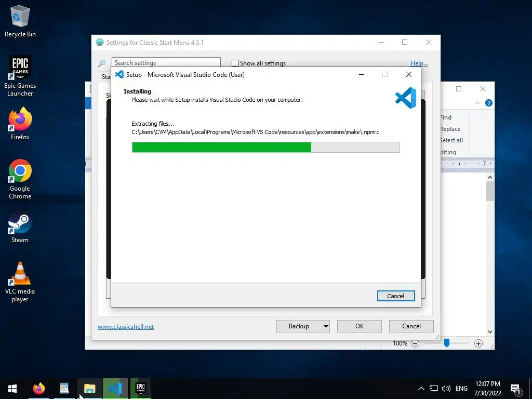Close the WordPad window

pos(483,89)
